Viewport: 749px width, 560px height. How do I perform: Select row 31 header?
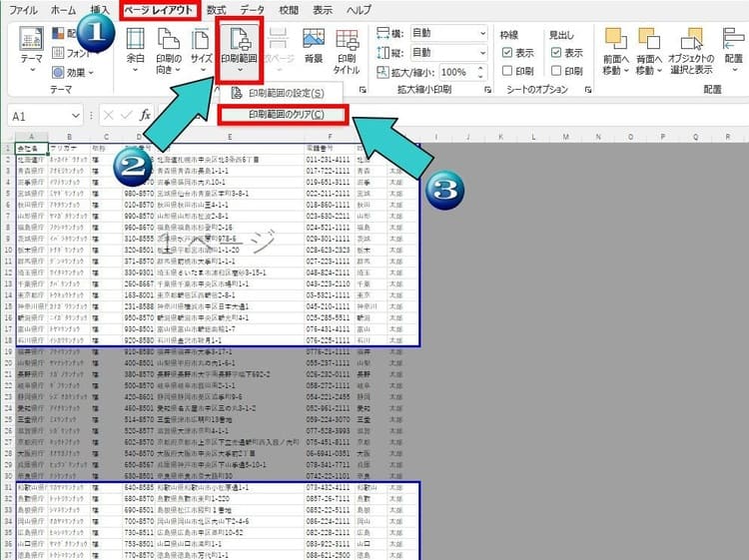[x=8, y=487]
